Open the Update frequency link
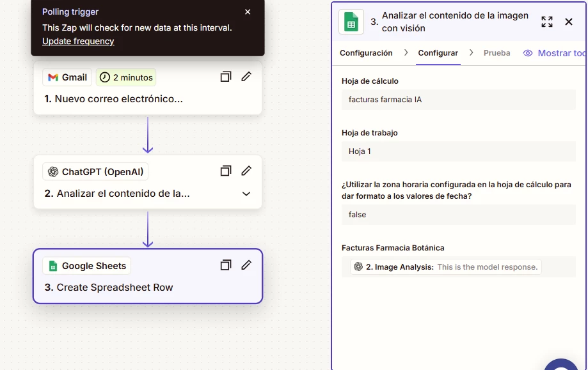The height and width of the screenshot is (370, 588). (78, 41)
